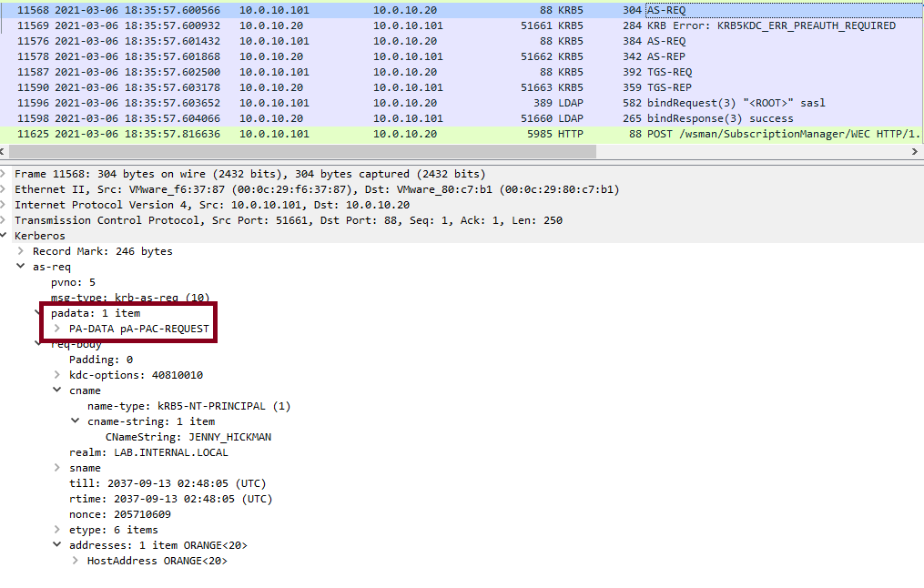Select packet 11569 KRB Error row
924x588 pixels.
tap(455, 25)
